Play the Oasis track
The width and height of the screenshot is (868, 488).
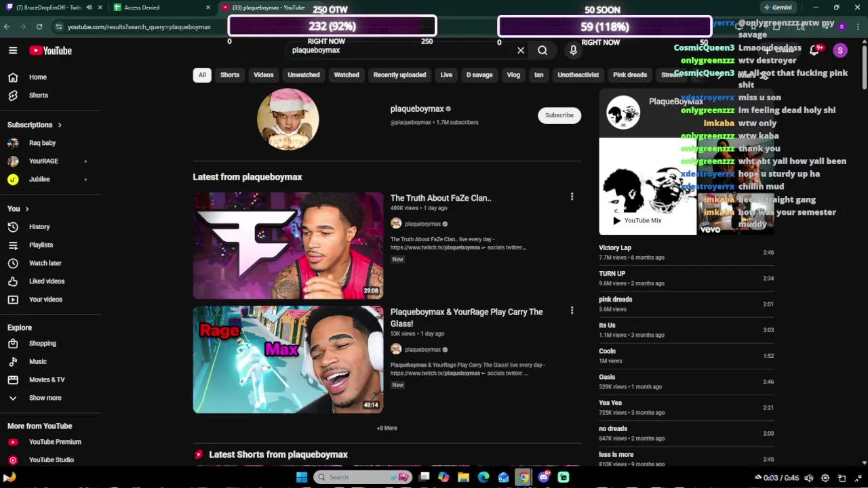(686, 382)
